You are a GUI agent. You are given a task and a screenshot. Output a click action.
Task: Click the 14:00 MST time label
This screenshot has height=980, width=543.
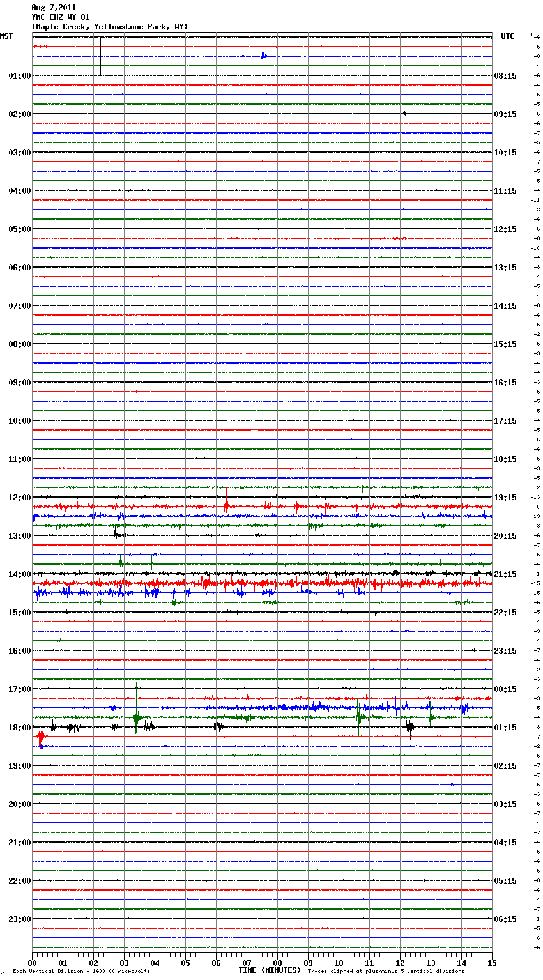[x=20, y=574]
